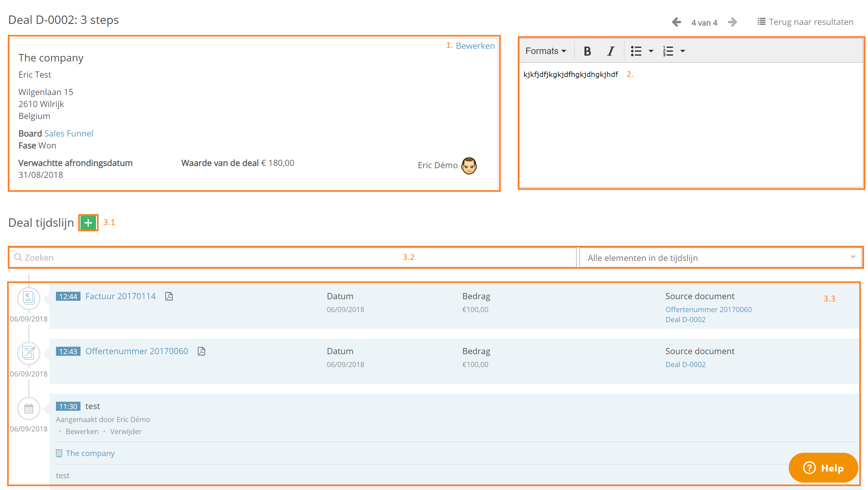Click the calendar timeline marker icon
Viewport: 868px width, 490px height.
29,408
